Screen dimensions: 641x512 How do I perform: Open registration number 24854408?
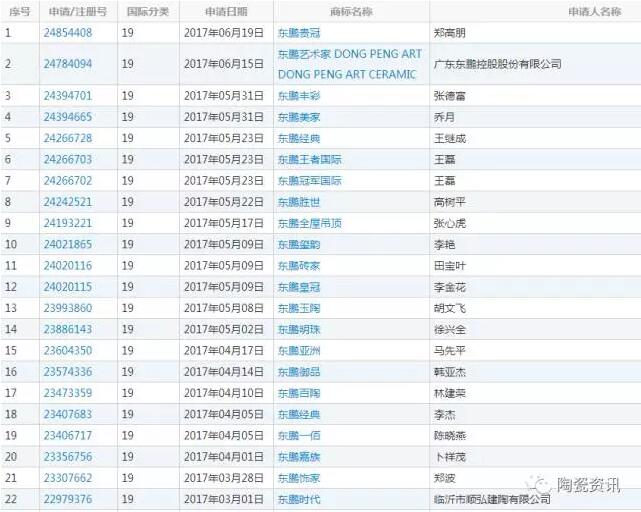pos(68,33)
